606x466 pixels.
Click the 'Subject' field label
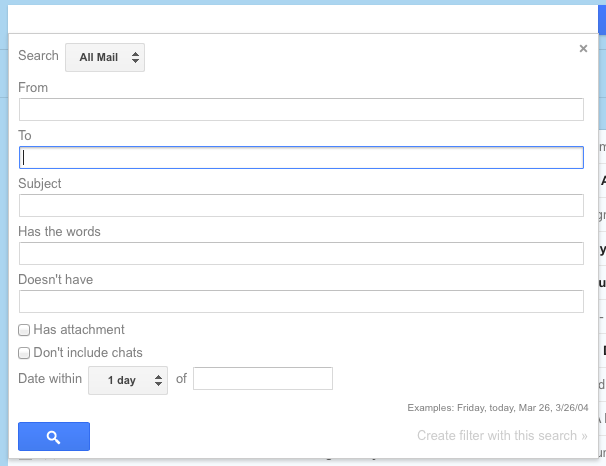(40, 184)
